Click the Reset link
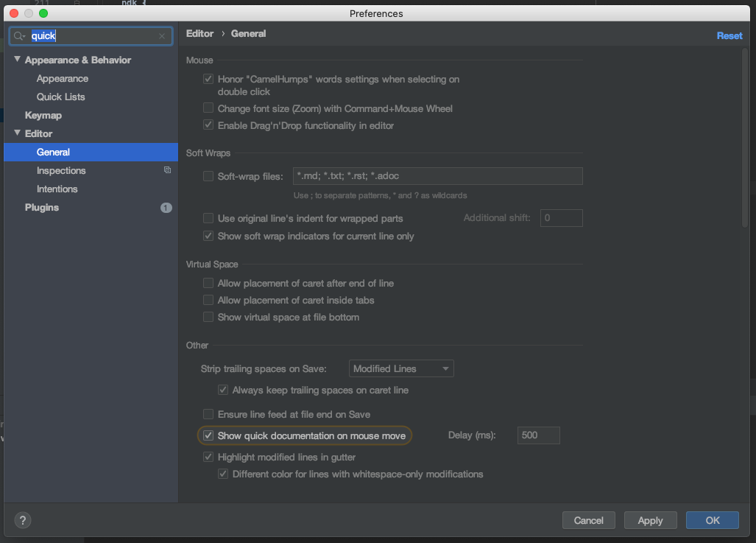Screen dimensions: 756x543 [x=729, y=35]
